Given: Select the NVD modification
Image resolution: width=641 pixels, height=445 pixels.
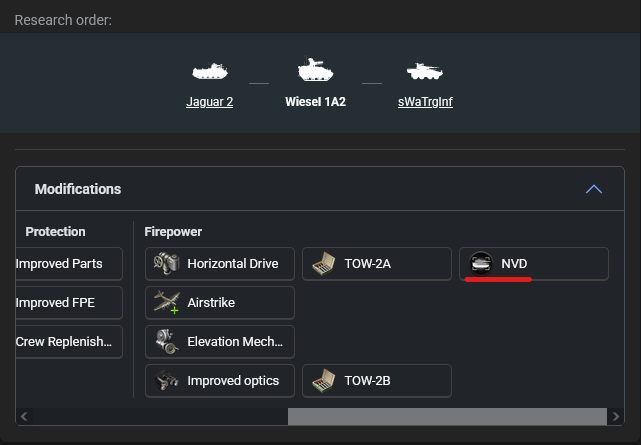Looking at the screenshot, I should [534, 264].
